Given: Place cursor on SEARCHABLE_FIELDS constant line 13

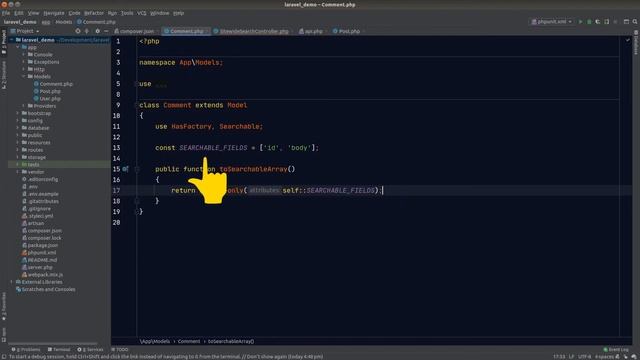Looking at the screenshot, I should [x=213, y=148].
